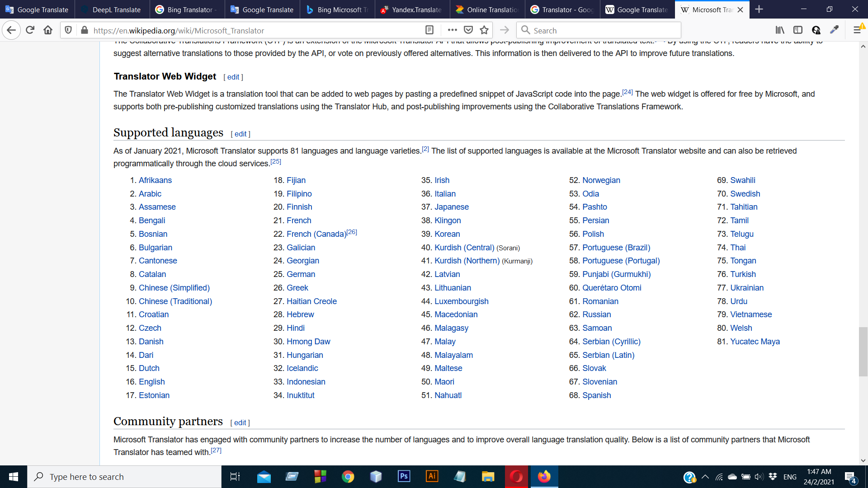The image size is (868, 488).
Task: Open page actions three-dot menu
Action: coord(452,30)
